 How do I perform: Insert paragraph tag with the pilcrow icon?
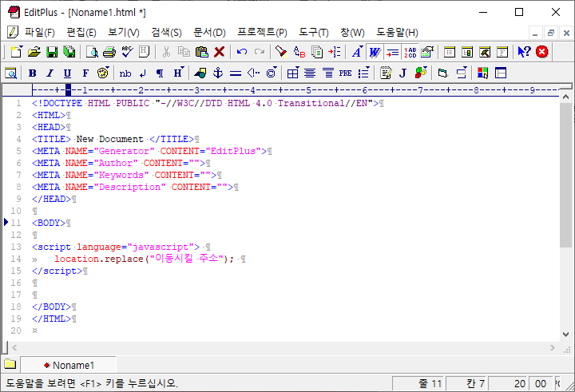(160, 73)
